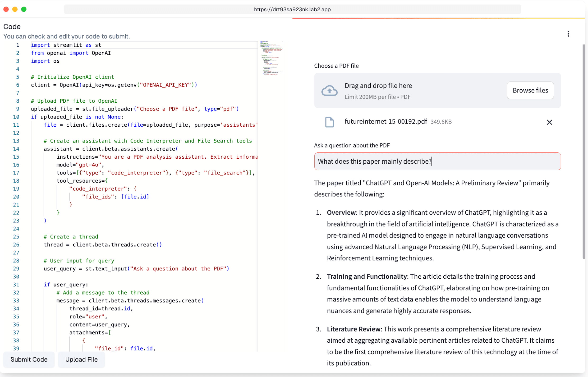Click Browse files button
Screen dimensions: 588x377
pos(530,90)
